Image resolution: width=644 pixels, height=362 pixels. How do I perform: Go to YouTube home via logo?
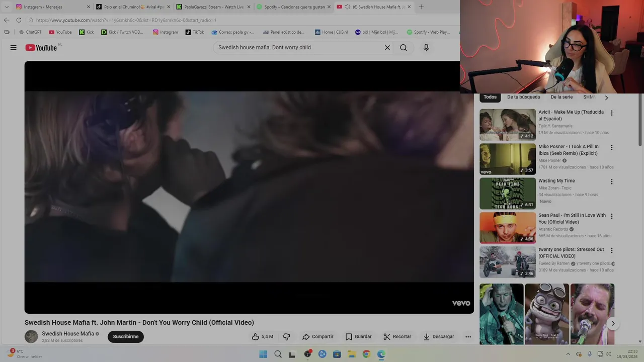(x=41, y=48)
